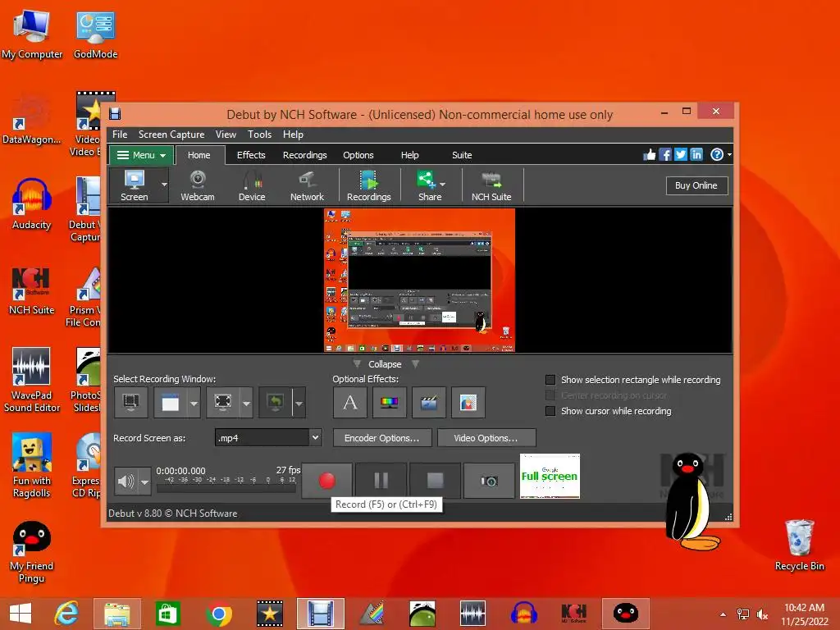
Task: Open Encoder Options dialog
Action: (x=382, y=438)
